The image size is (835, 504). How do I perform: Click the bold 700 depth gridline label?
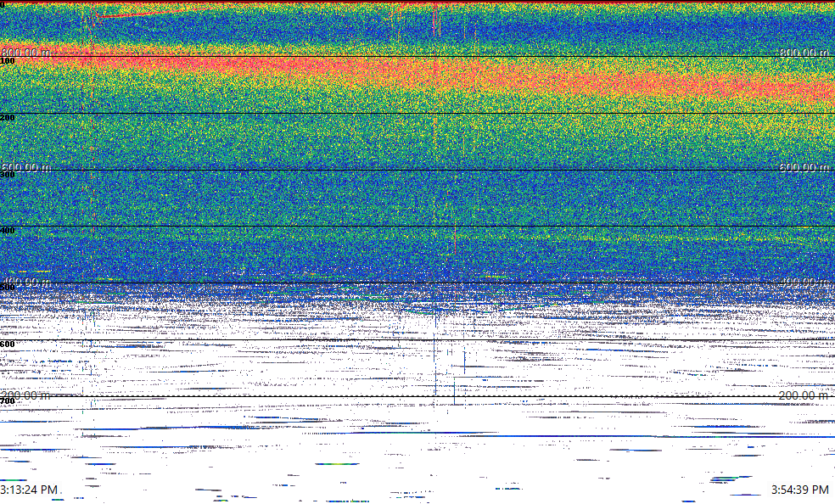point(8,401)
